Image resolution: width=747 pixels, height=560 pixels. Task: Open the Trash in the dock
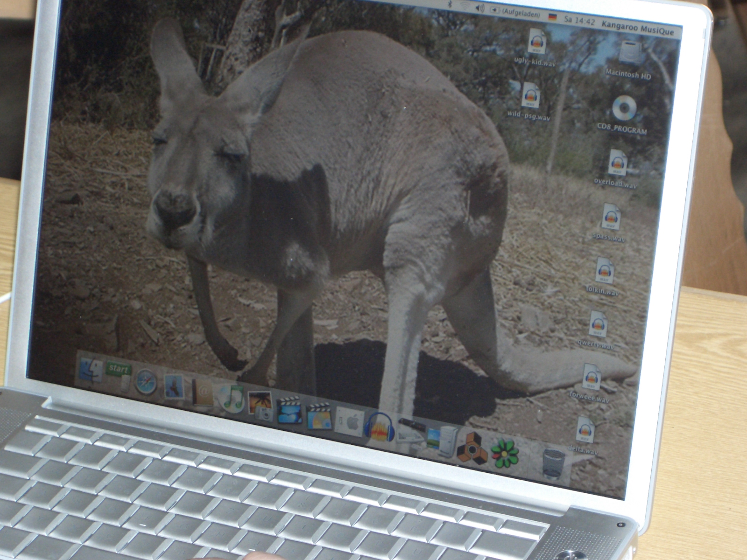[x=554, y=463]
